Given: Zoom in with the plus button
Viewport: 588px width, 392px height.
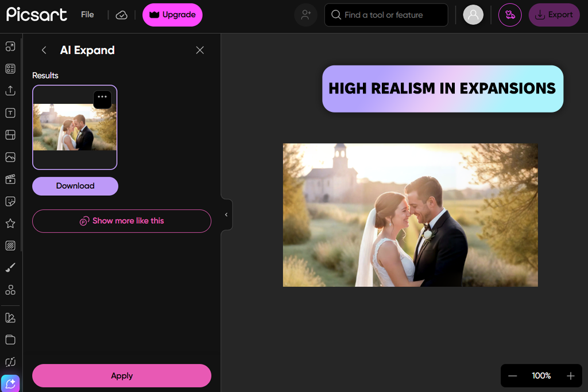Looking at the screenshot, I should pyautogui.click(x=570, y=376).
